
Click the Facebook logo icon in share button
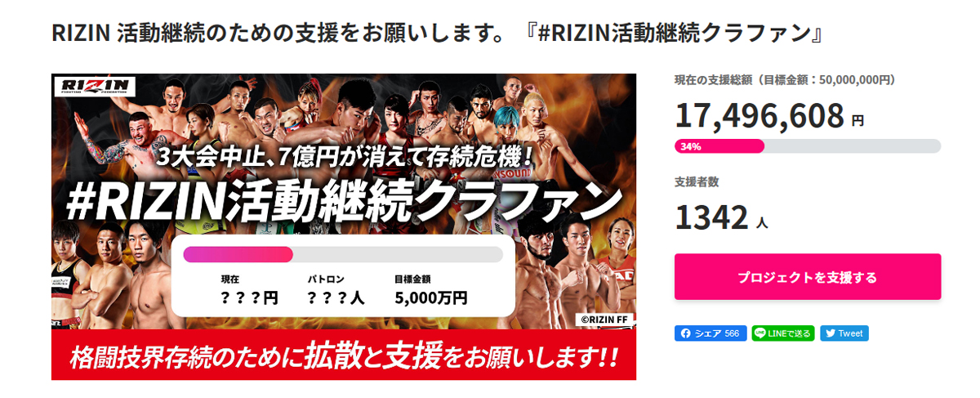686,333
